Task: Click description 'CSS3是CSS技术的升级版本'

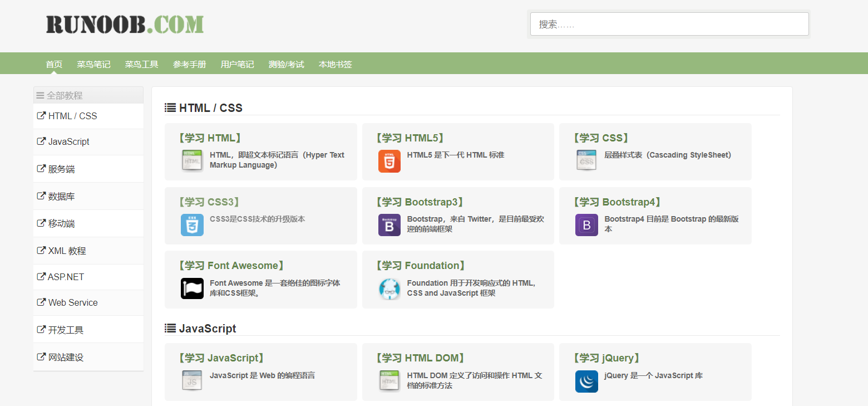Action: point(257,219)
